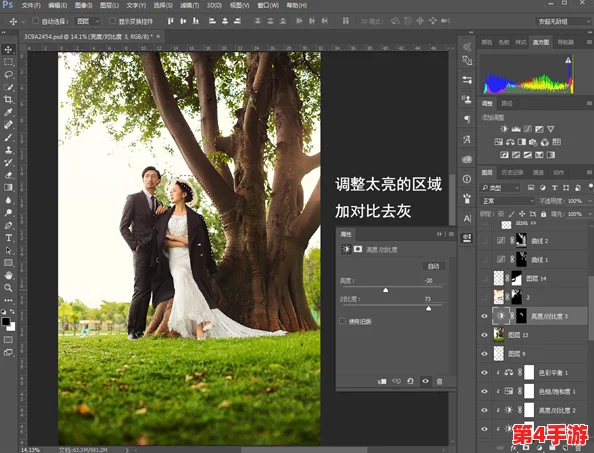Open the 滤镜(T) menu
This screenshot has width=594, height=453.
189,5
